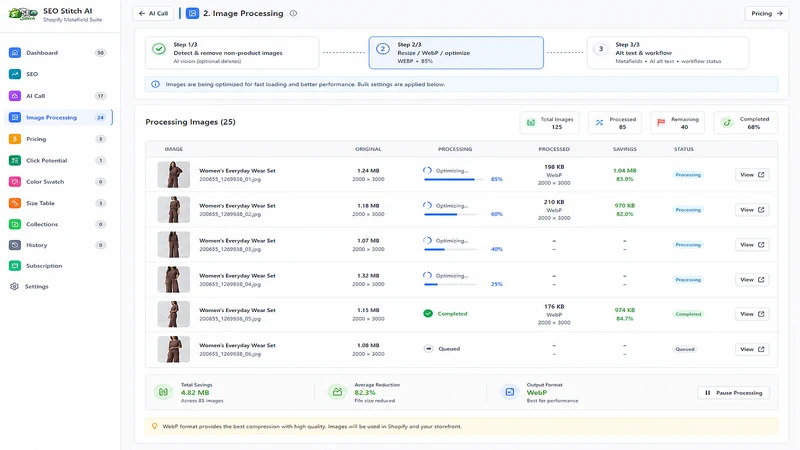Image resolution: width=800 pixels, height=450 pixels.
Task: Click the Total Images stat icon
Action: pos(531,122)
